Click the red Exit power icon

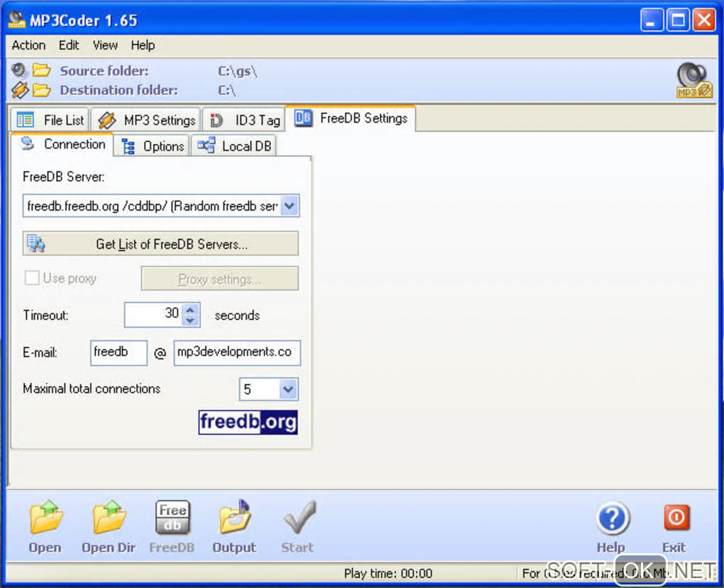(676, 517)
